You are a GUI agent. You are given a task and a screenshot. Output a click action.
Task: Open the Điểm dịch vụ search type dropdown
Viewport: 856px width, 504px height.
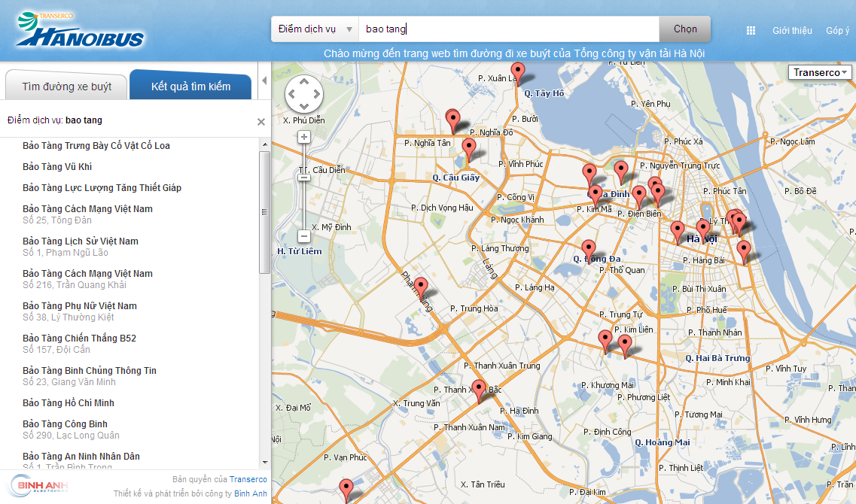coord(315,29)
